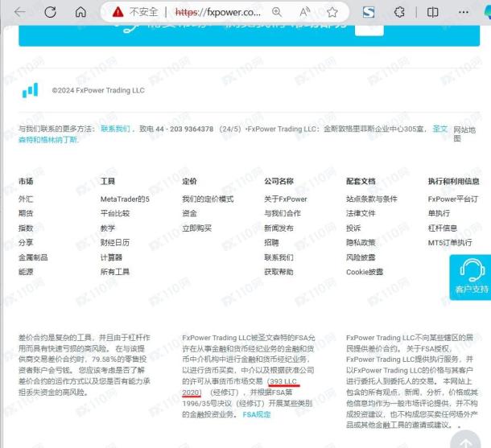Open 与我们合作 link
This screenshot has width=491, height=448.
[283, 213]
